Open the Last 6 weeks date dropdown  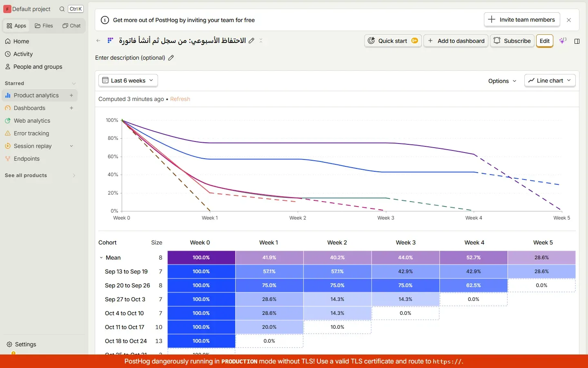(128, 81)
